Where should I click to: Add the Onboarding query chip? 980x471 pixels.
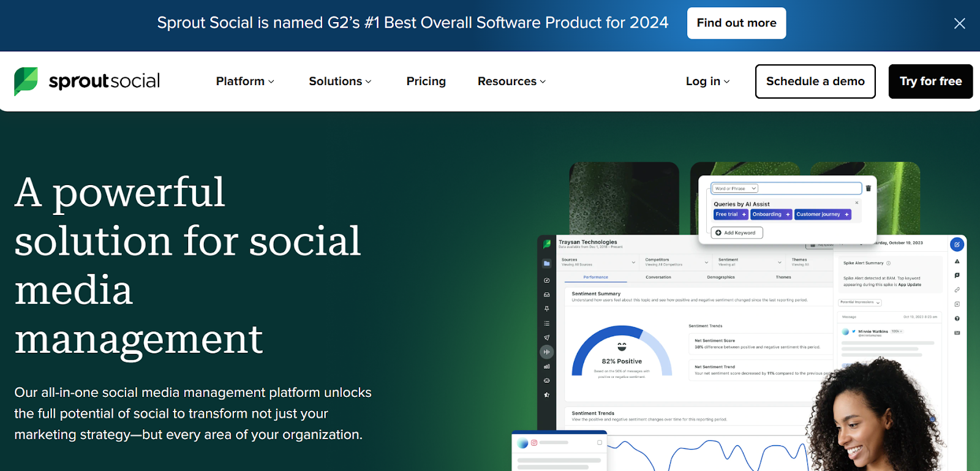click(771, 214)
